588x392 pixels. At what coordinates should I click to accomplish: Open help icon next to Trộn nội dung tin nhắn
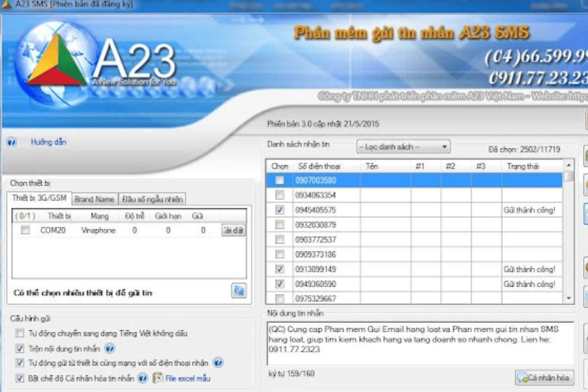110,349
